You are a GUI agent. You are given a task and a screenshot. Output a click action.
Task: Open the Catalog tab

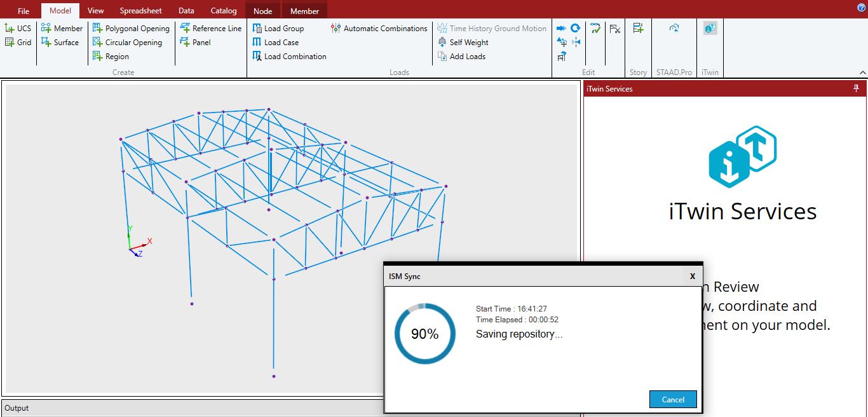224,11
